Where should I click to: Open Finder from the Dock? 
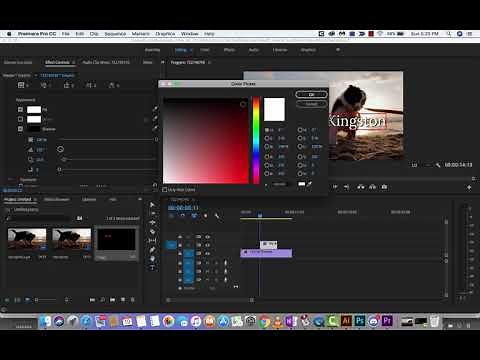click(45, 321)
